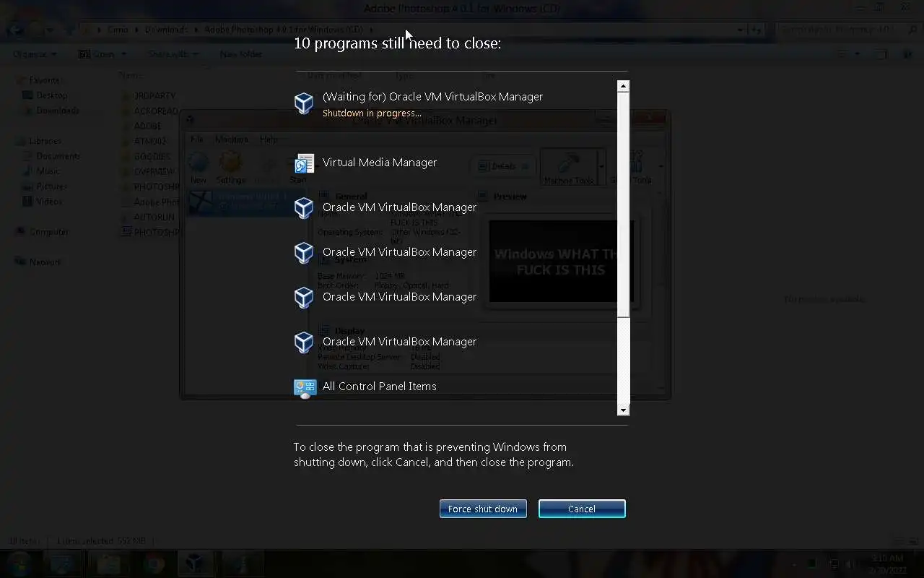Select Favorites in the Explorer sidebar
Screen dimensions: 924x578
click(45, 80)
